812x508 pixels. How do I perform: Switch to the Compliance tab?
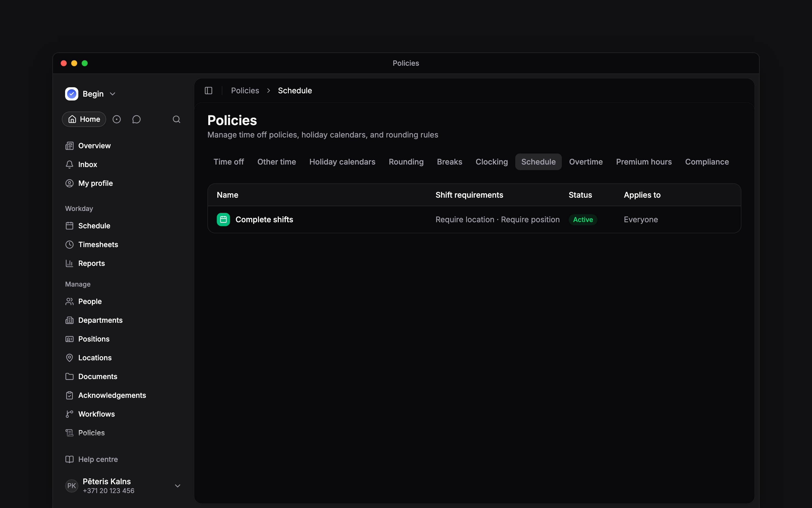(707, 162)
